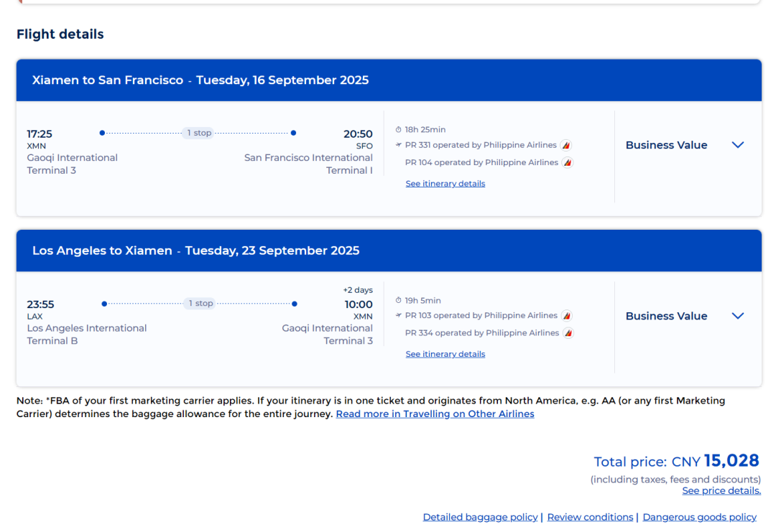776x532 pixels.
Task: Click Philippine Airlines logo beside PR 103
Action: [567, 316]
